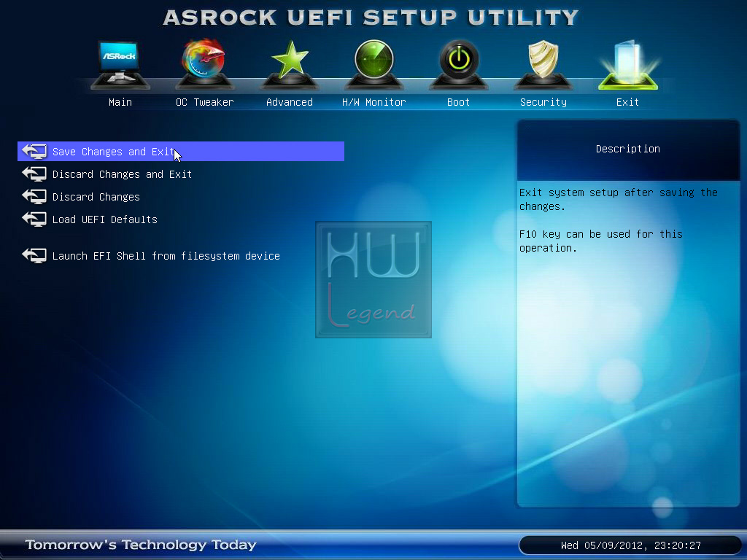
Task: Select the Exit tab label
Action: click(x=627, y=102)
